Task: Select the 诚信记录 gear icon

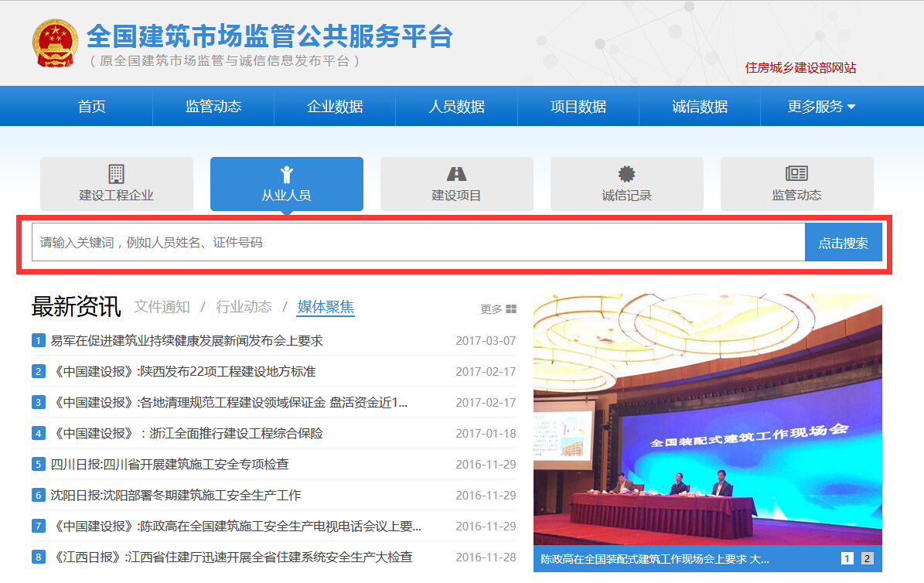Action: [626, 174]
